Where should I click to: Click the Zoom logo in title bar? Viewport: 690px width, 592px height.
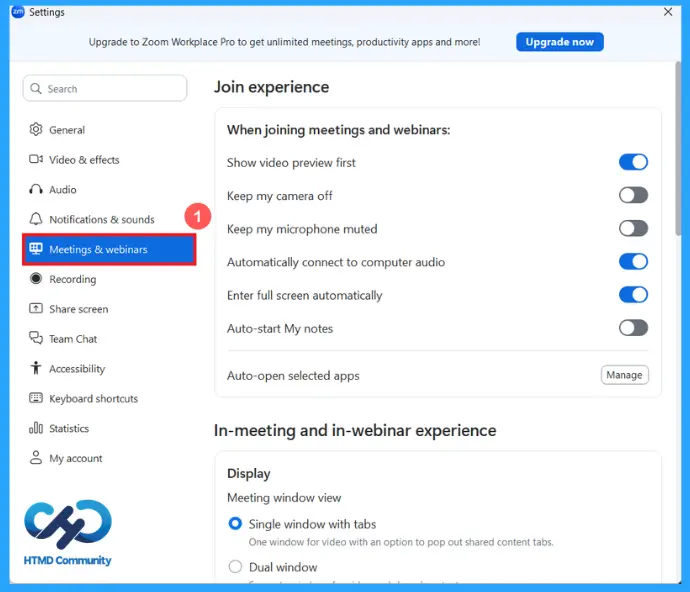tap(18, 12)
